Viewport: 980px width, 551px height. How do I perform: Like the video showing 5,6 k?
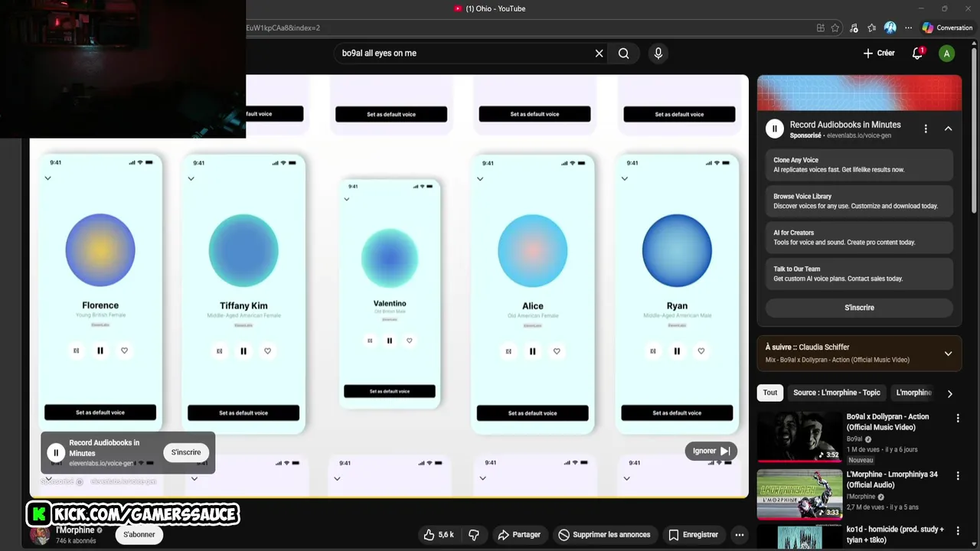[439, 535]
